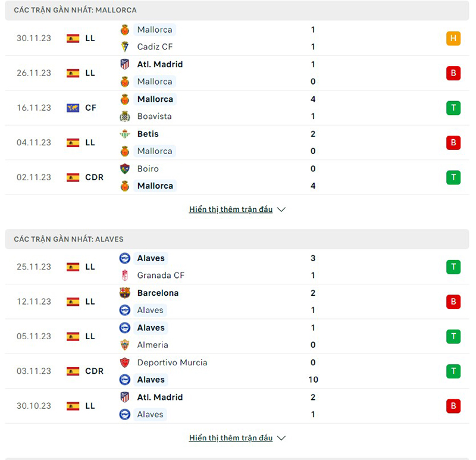Select the Almeria club emblem
The width and height of the screenshot is (476, 460).
click(x=124, y=345)
